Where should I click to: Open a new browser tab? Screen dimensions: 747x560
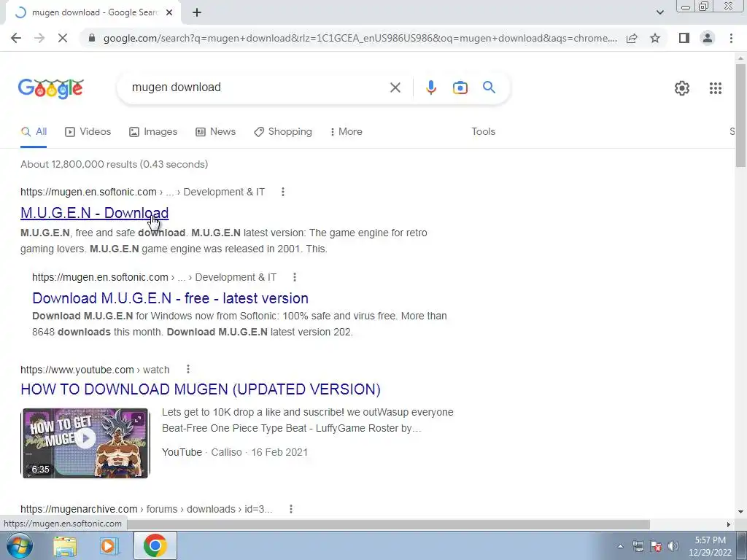point(197,13)
